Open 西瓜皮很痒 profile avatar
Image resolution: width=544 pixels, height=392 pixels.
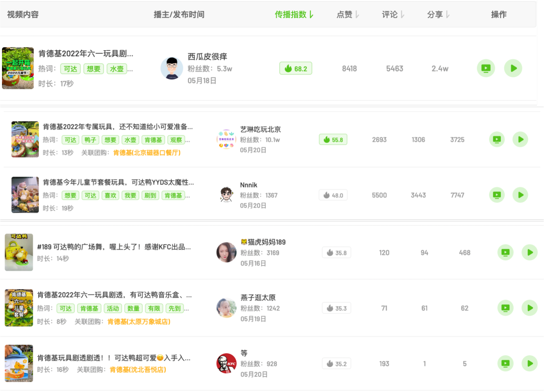tap(172, 68)
